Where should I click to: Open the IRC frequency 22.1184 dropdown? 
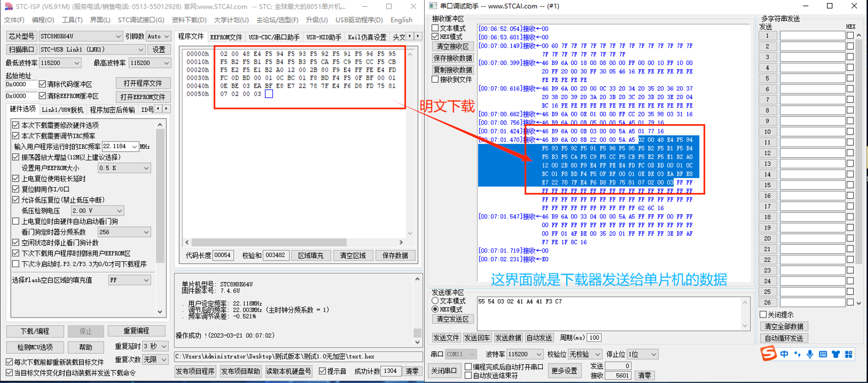[120, 147]
